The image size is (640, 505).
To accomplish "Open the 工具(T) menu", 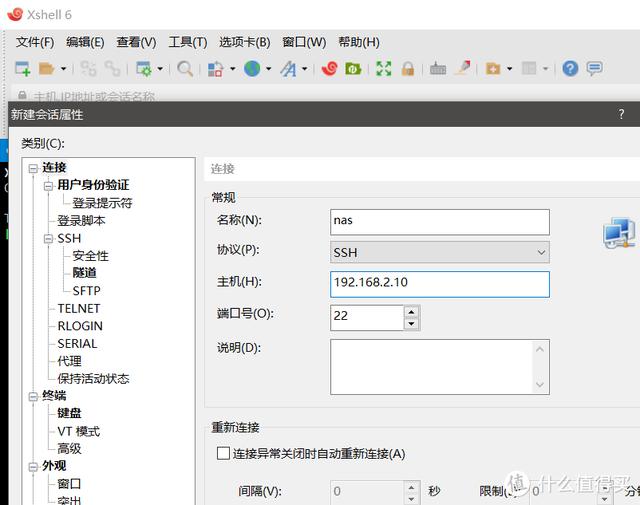I will 188,42.
